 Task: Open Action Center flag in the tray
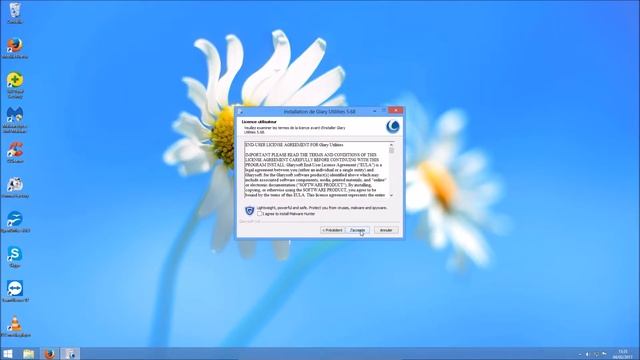click(x=604, y=354)
